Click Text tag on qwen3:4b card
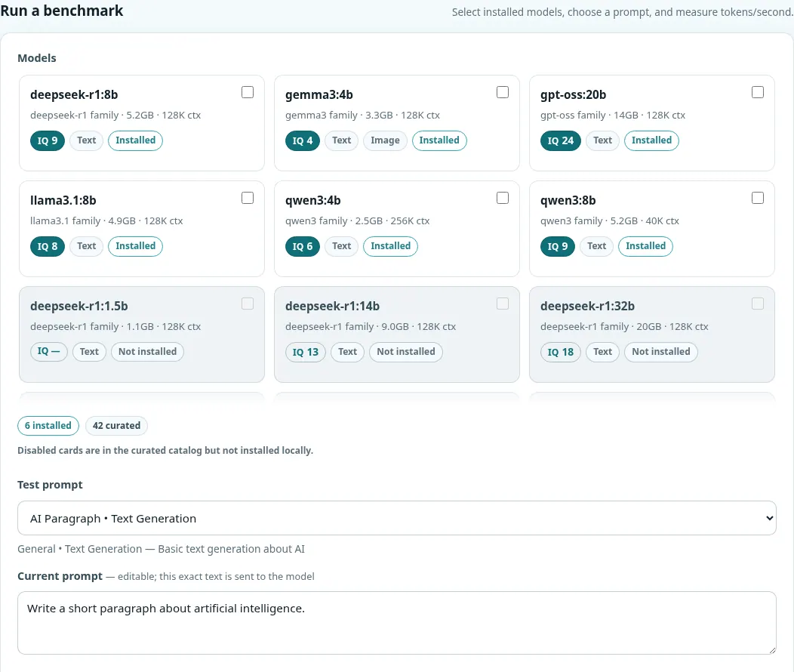The image size is (794, 672). [342, 247]
